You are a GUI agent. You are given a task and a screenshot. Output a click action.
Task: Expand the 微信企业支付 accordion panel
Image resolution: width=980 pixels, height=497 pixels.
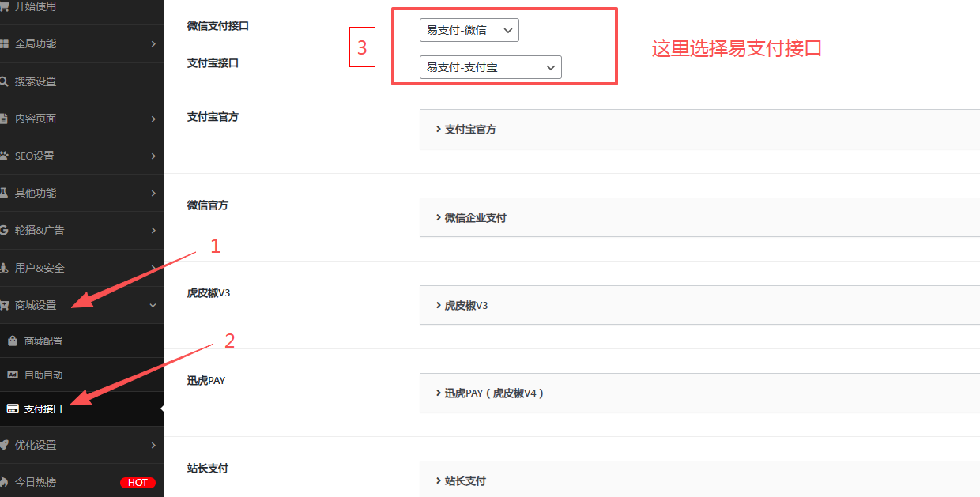point(475,217)
